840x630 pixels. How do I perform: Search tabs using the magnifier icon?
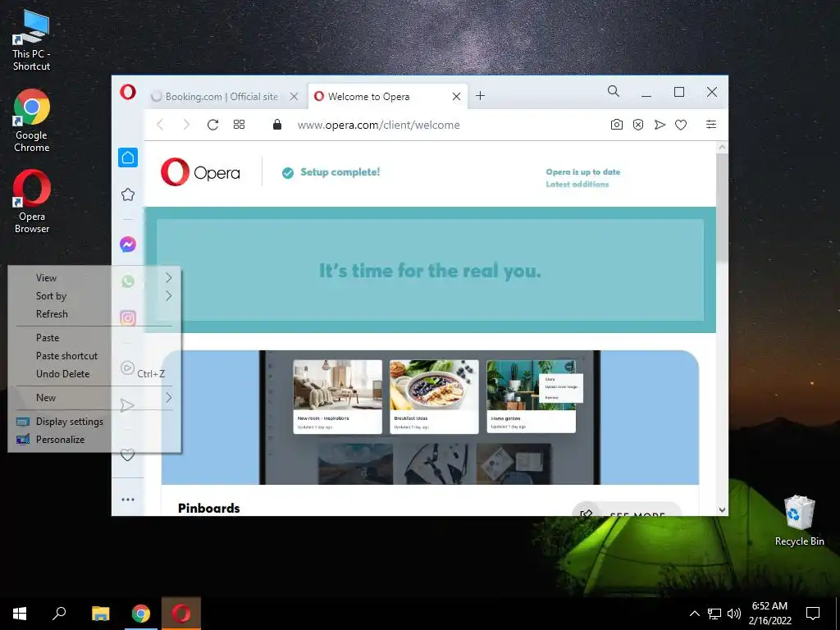pos(614,92)
